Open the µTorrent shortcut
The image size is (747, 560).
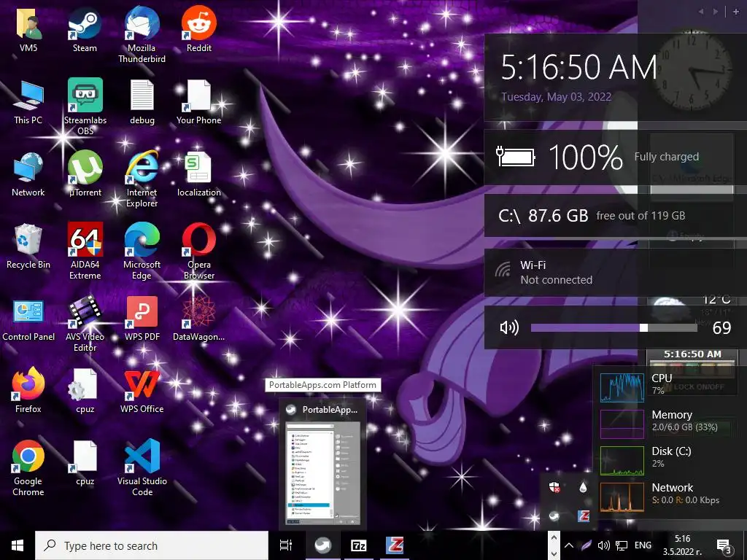click(85, 174)
